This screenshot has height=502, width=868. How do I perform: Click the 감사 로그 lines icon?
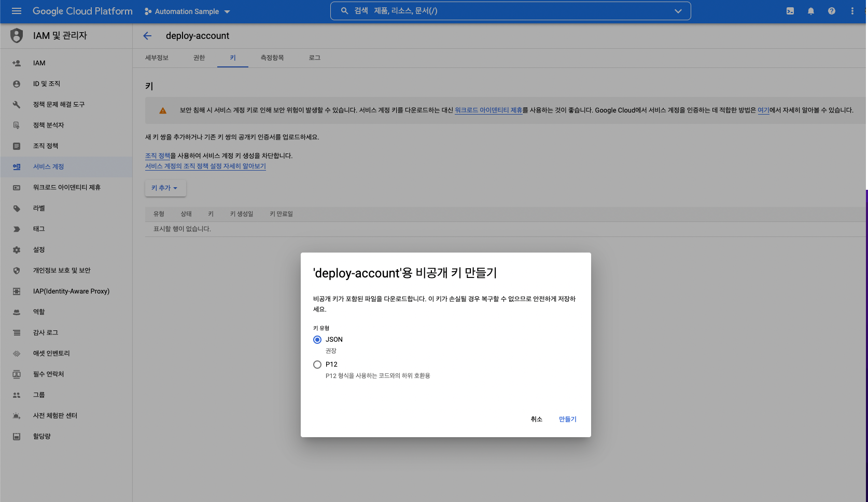17,333
